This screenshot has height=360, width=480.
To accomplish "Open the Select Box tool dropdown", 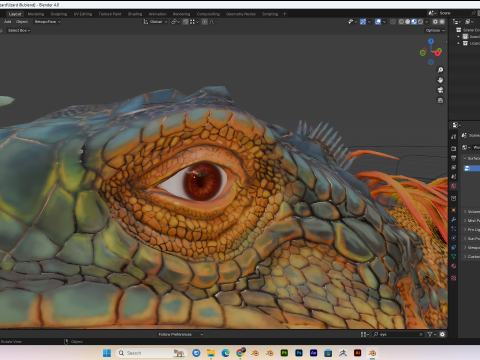I will (x=19, y=30).
